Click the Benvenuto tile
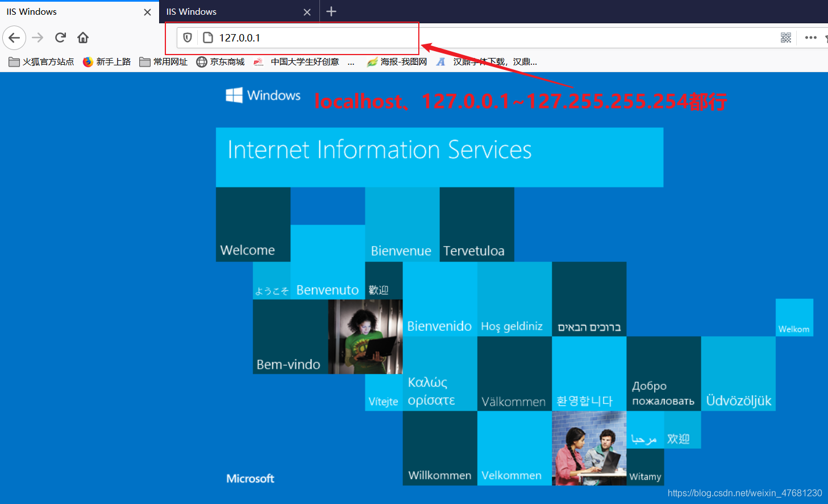The height and width of the screenshot is (504, 828). coord(327,262)
